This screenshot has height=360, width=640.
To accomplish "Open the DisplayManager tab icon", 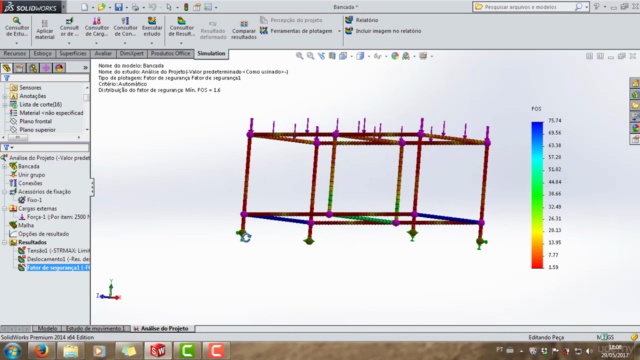I will [59, 68].
